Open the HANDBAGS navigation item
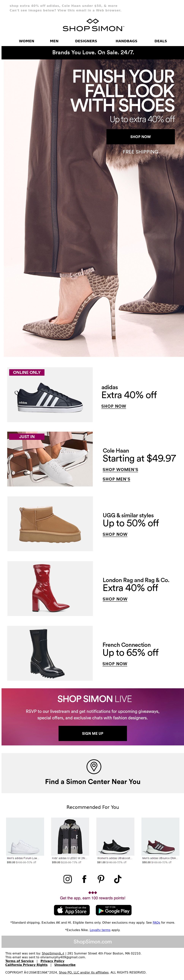Image resolution: width=184 pixels, height=980 pixels. pyautogui.click(x=127, y=41)
